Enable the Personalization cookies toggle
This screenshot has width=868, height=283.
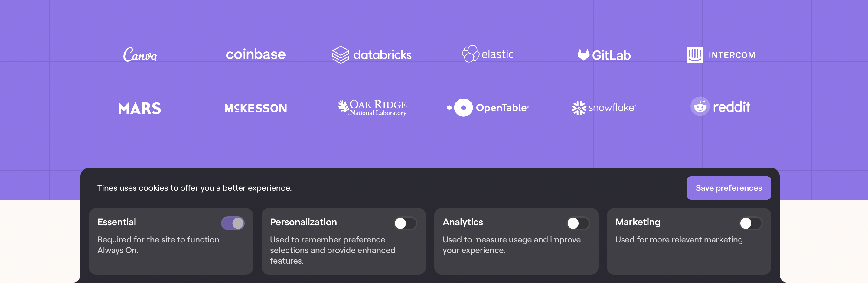405,223
